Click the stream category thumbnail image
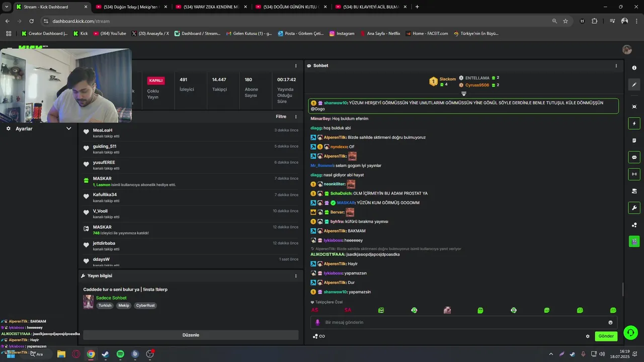644x362 pixels. [x=88, y=302]
